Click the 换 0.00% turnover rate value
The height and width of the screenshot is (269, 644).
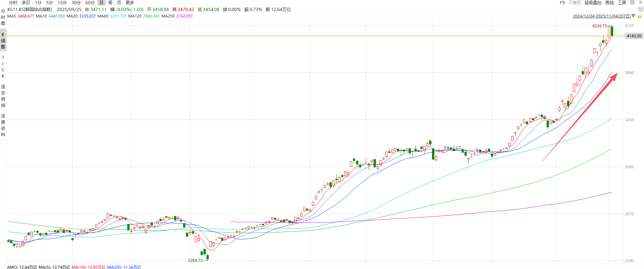pyautogui.click(x=232, y=9)
